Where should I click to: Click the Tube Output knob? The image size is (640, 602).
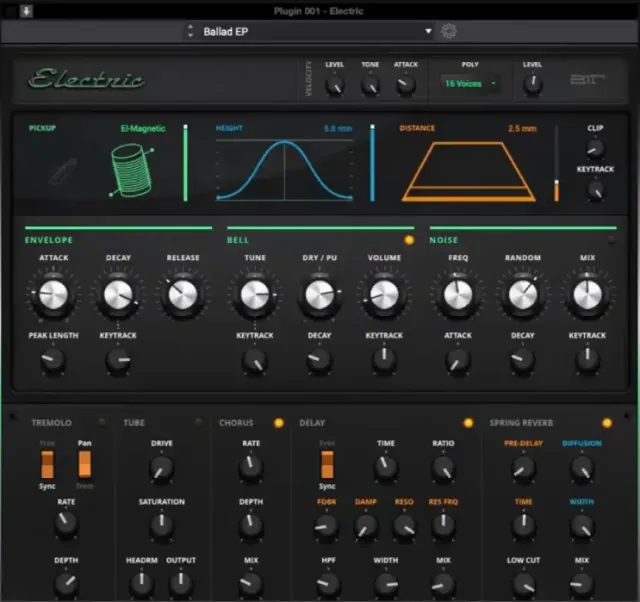(181, 583)
